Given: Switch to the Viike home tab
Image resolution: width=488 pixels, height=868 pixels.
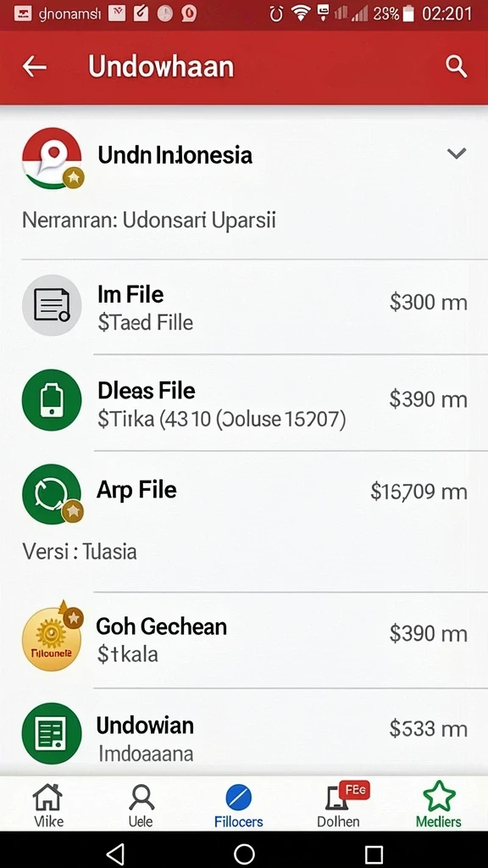Looking at the screenshot, I should click(48, 805).
